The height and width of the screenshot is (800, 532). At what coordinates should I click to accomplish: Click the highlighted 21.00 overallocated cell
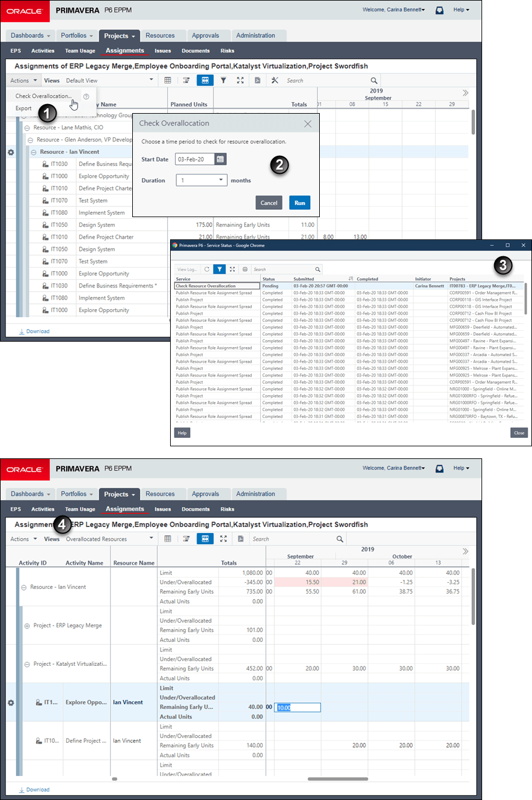[x=344, y=582]
